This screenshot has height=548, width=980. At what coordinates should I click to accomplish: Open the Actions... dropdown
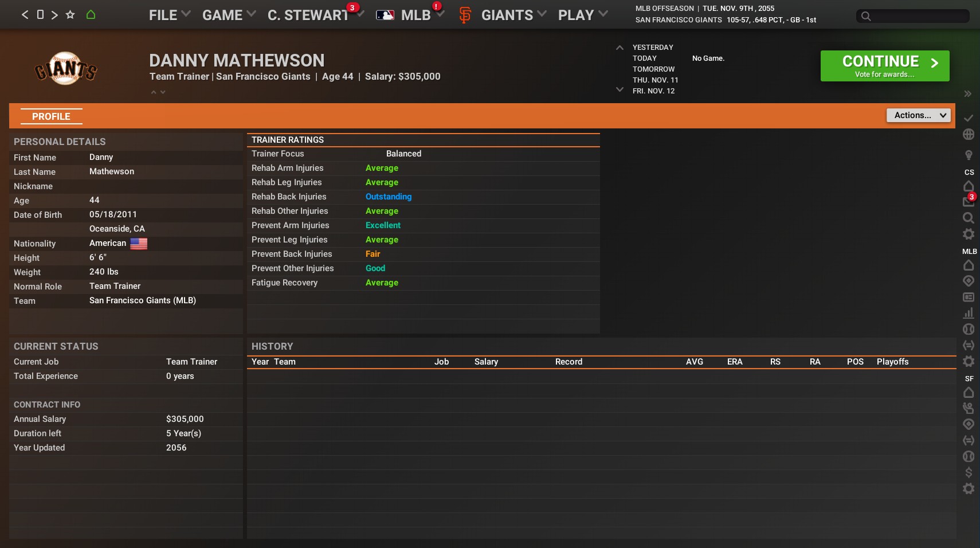point(918,115)
